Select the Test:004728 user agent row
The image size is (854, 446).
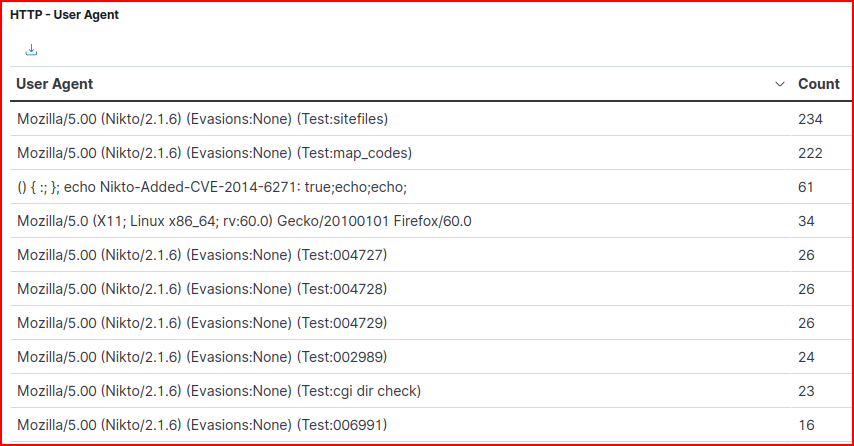click(x=202, y=289)
